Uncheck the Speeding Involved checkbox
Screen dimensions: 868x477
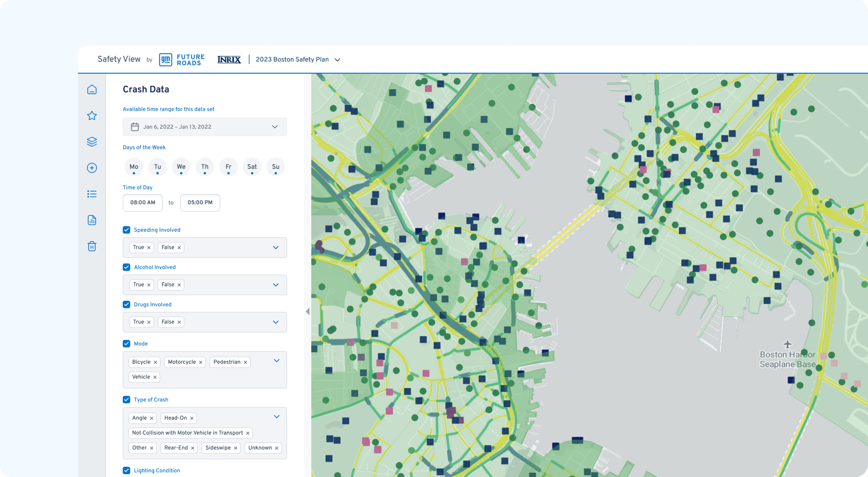[126, 230]
